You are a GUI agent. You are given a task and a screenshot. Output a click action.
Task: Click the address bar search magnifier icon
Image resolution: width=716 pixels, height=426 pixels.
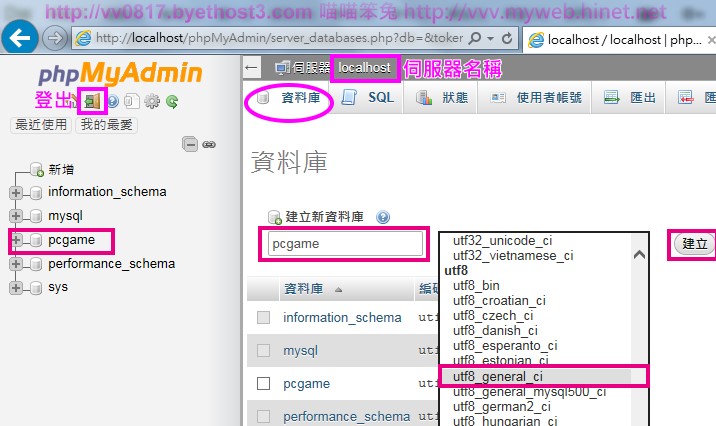(475, 38)
